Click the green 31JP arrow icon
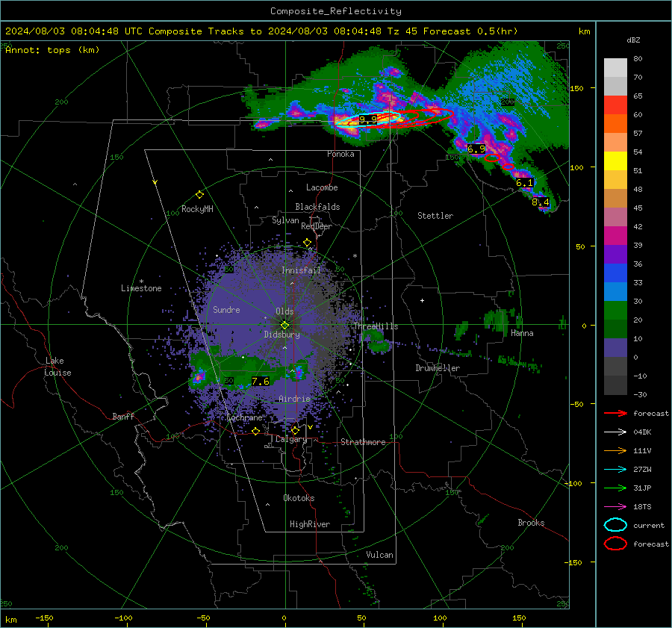Viewport: 672px width, 628px height. [615, 488]
